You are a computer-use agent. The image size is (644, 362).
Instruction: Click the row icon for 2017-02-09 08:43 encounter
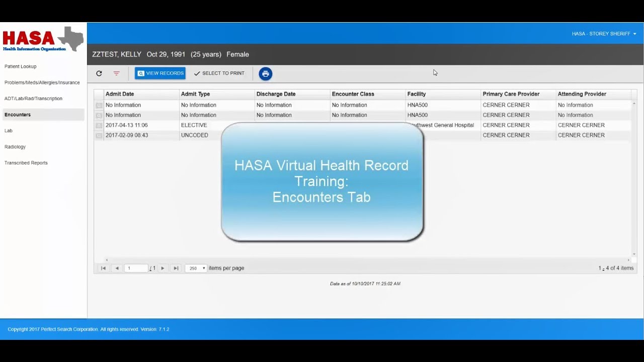click(99, 135)
